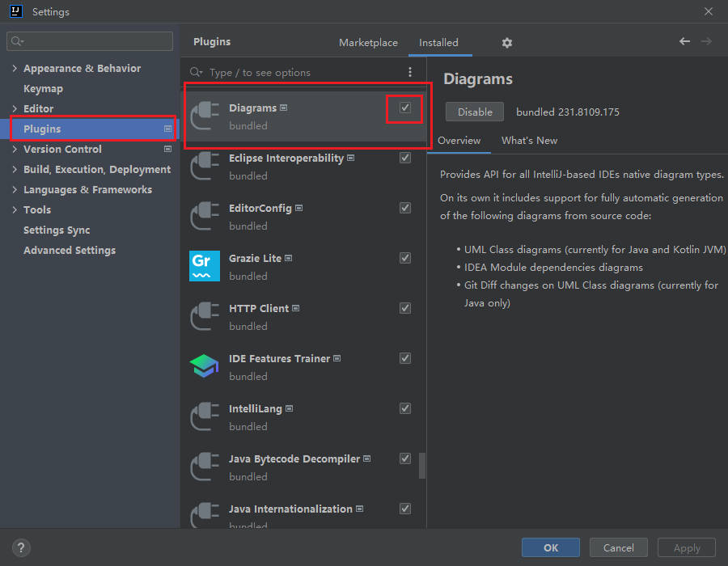Click the IDE Features Trainer plugin icon
Image resolution: width=728 pixels, height=566 pixels.
[205, 366]
